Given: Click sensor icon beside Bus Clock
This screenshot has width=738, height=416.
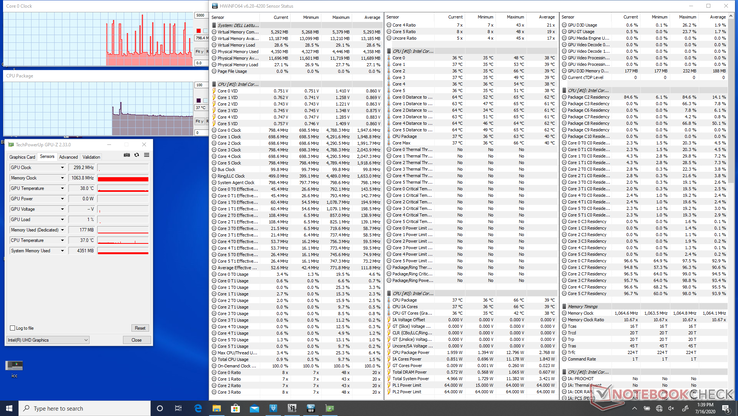Looking at the screenshot, I should (214, 169).
